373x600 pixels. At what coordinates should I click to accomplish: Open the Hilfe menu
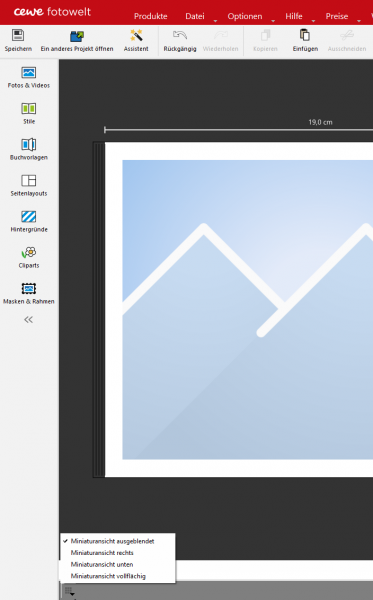point(294,16)
